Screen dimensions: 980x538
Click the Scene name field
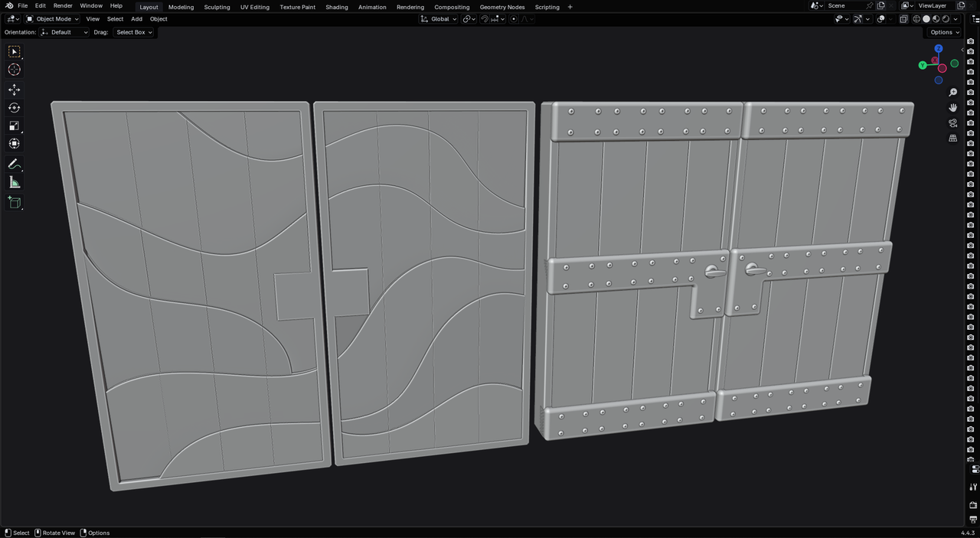point(844,6)
